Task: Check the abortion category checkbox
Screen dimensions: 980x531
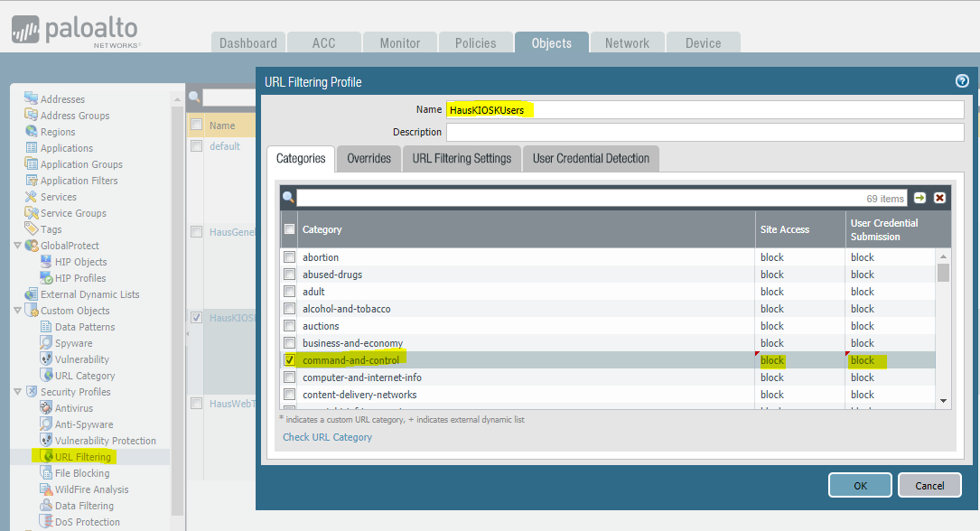Action: [290, 257]
